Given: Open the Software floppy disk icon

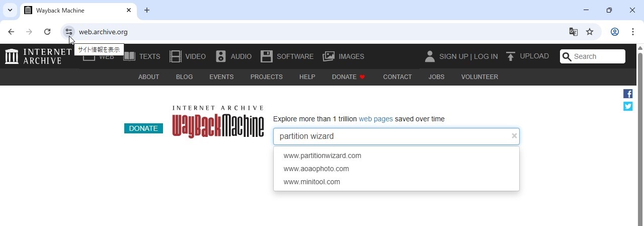Looking at the screenshot, I should point(267,56).
